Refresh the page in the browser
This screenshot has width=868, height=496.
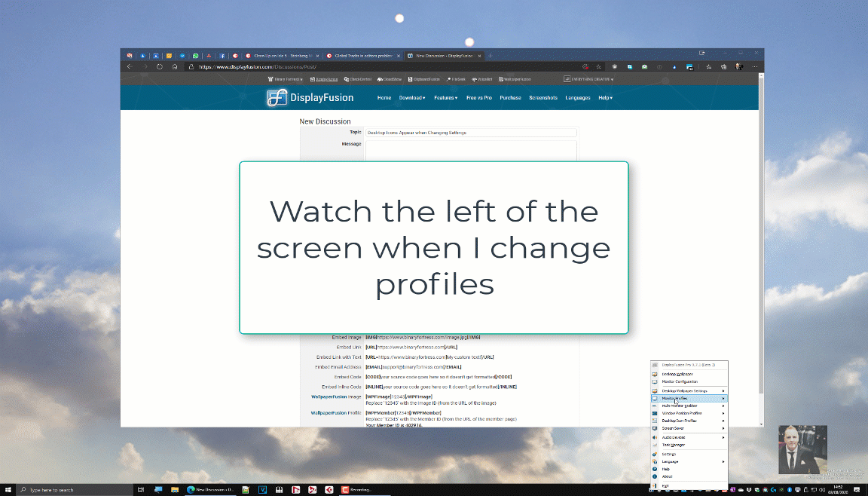[x=160, y=67]
